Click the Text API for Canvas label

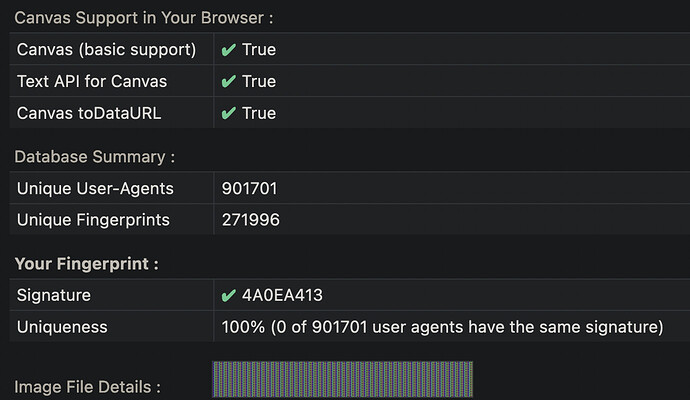coord(92,81)
